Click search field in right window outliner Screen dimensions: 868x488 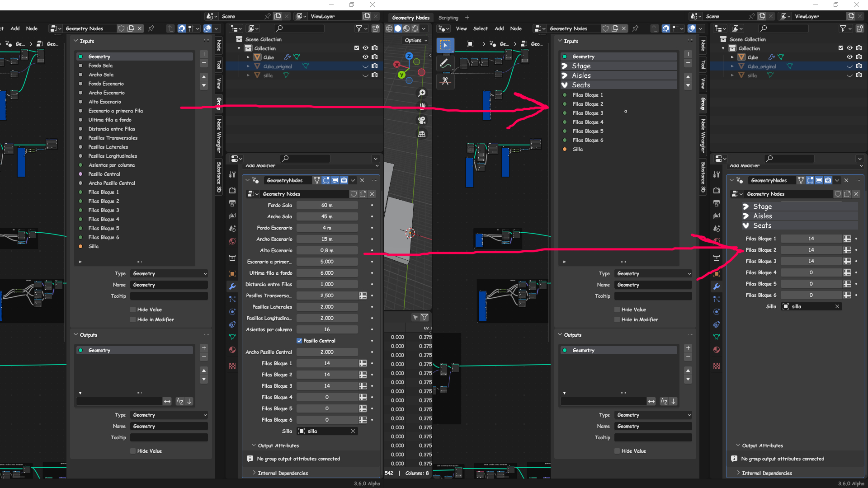click(x=784, y=28)
